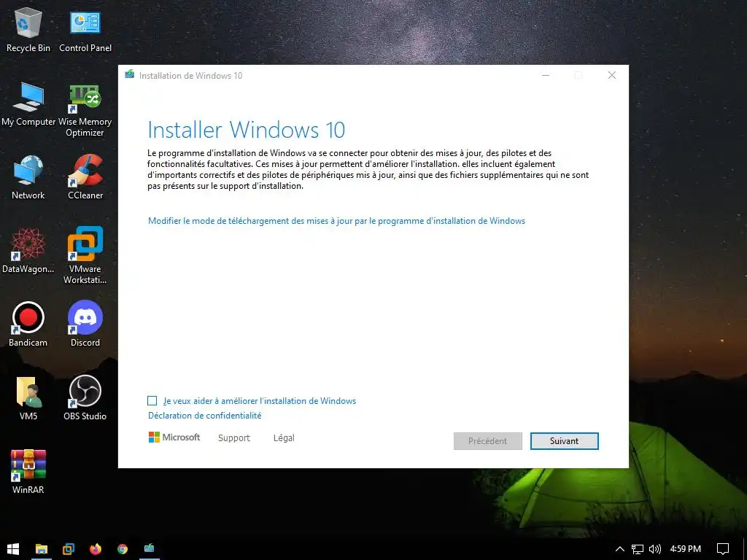The height and width of the screenshot is (560, 747).
Task: Click the Windows Setup taskbar icon
Action: click(x=149, y=548)
